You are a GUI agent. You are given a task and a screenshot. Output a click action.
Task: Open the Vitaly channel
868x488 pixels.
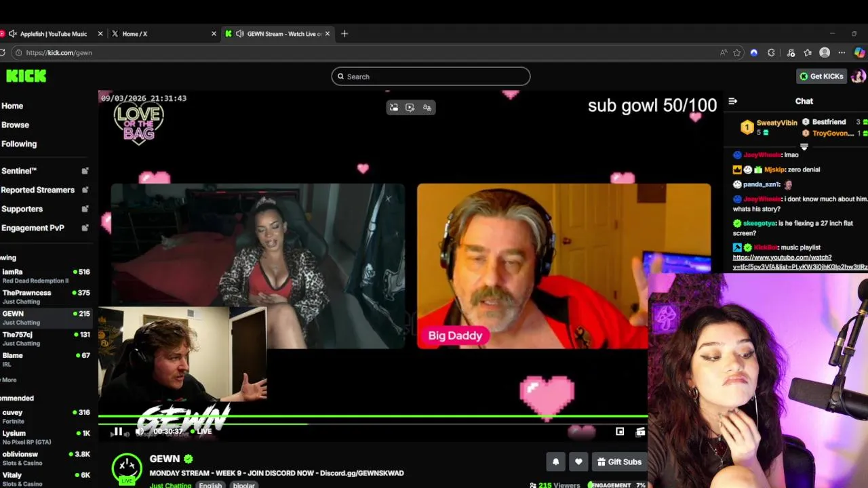[x=46, y=479]
